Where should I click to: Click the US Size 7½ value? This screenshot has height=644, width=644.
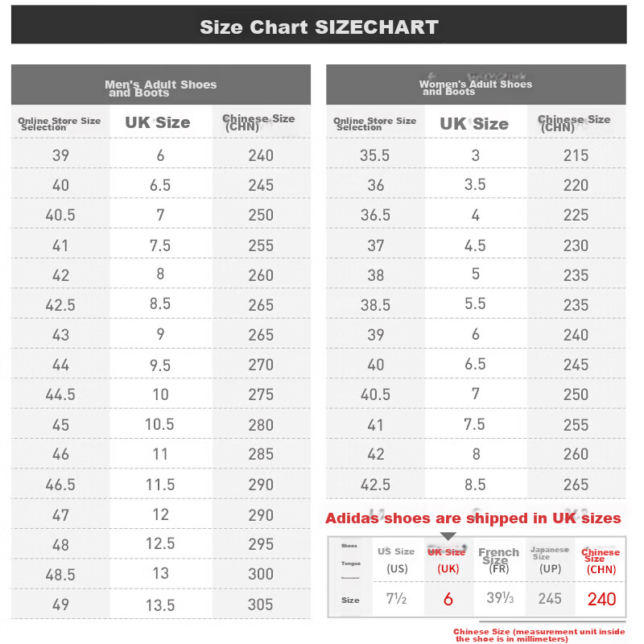396,599
